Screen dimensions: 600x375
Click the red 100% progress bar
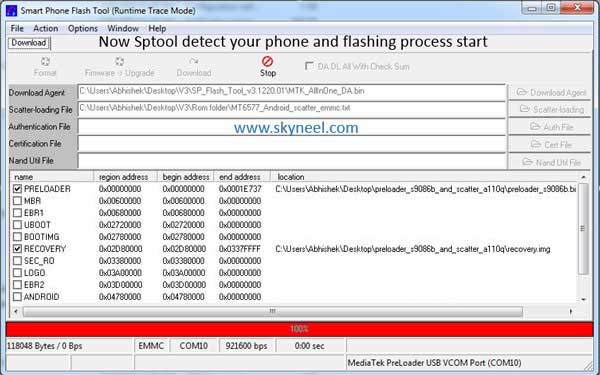pos(300,329)
